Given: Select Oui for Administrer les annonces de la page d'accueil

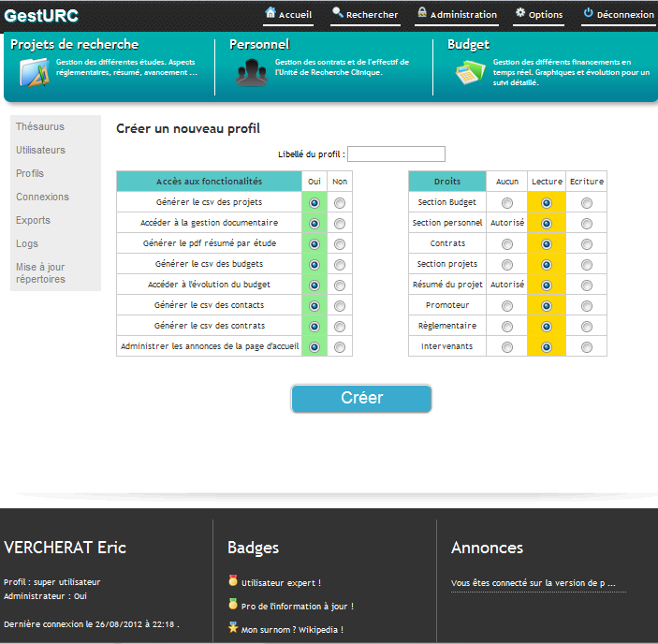Looking at the screenshot, I should point(314,347).
